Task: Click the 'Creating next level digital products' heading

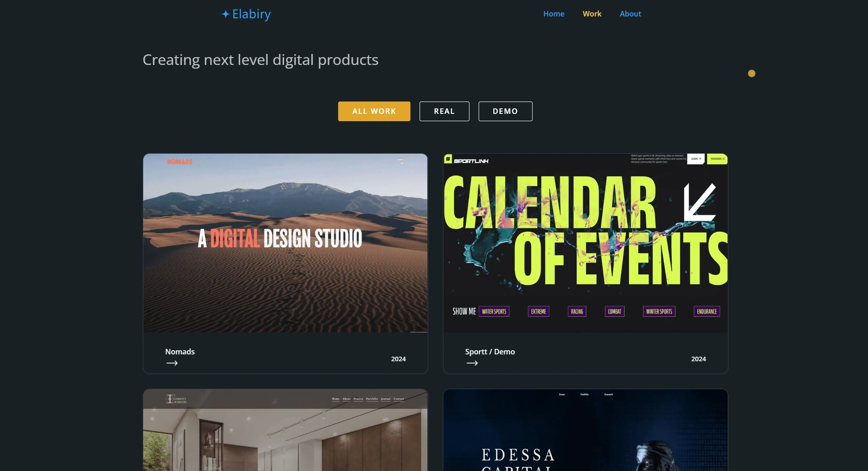Action: tap(260, 60)
